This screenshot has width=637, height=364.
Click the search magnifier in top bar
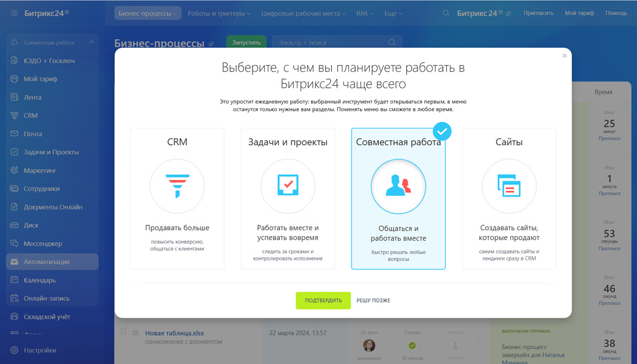446,13
